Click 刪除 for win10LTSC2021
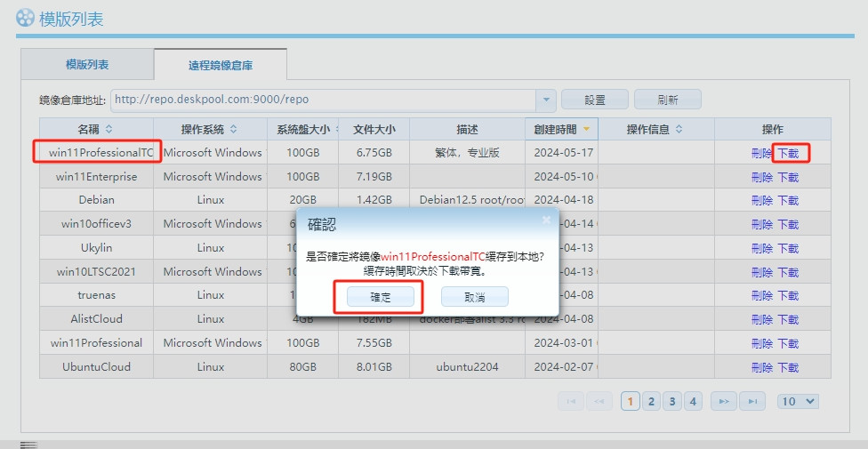The width and height of the screenshot is (868, 449). click(761, 272)
